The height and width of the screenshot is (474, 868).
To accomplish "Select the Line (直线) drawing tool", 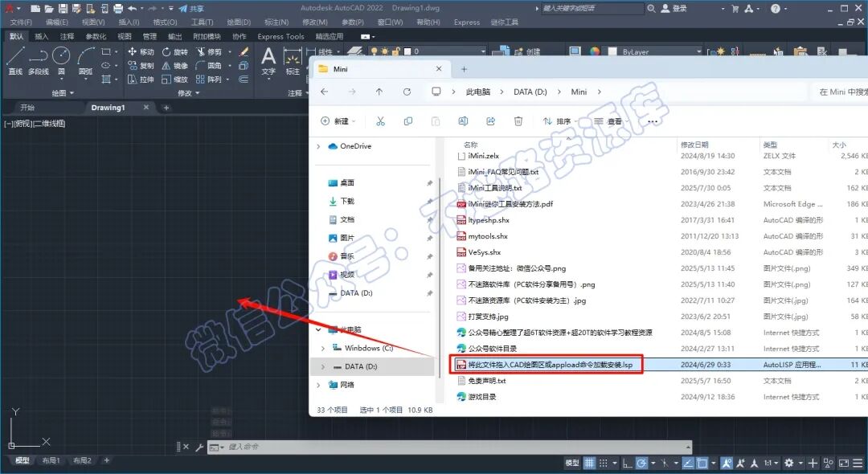I will tap(15, 61).
